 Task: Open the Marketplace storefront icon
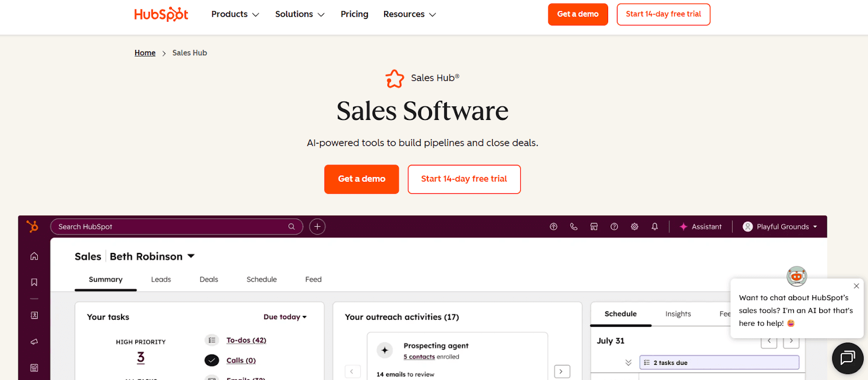tap(594, 226)
